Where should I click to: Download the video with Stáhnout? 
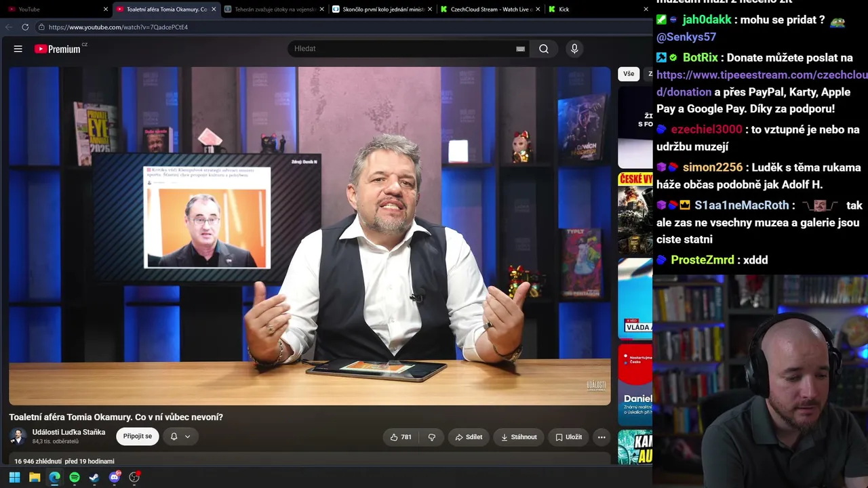point(519,437)
